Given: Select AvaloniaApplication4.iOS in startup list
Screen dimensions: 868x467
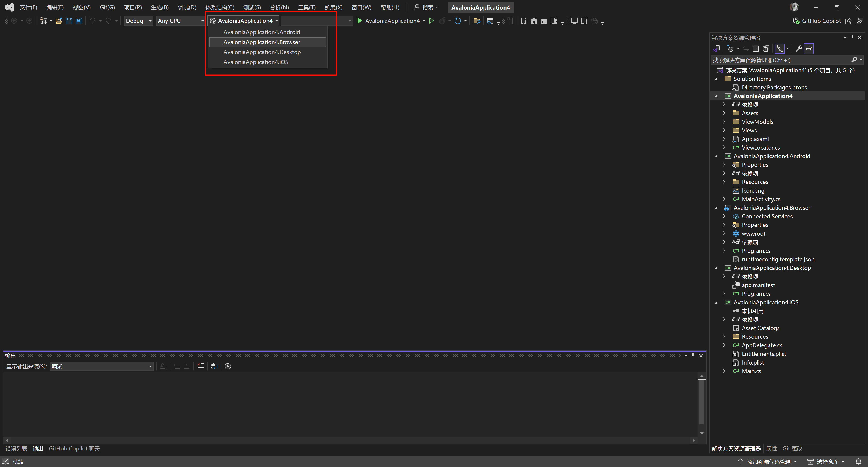Looking at the screenshot, I should (268, 62).
